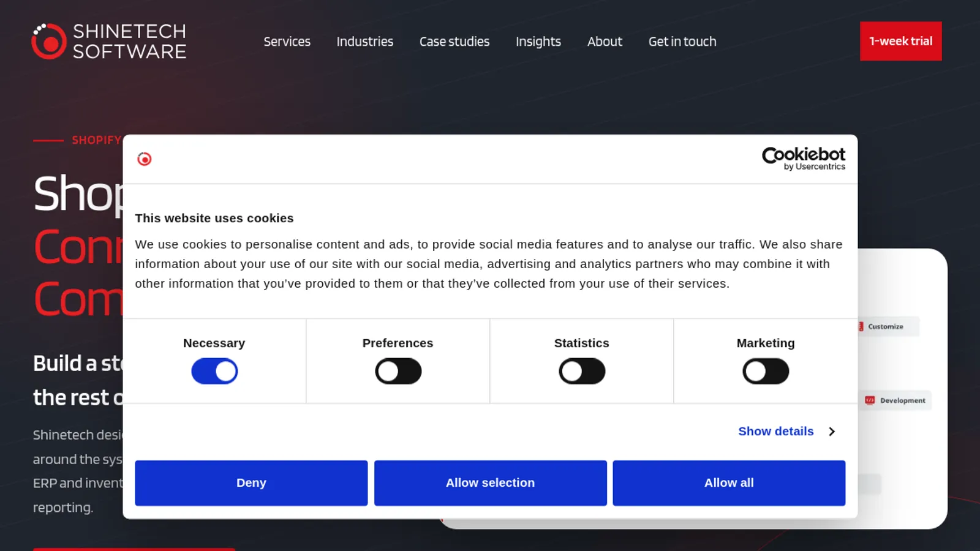Click Allow all cookies button

click(x=729, y=483)
